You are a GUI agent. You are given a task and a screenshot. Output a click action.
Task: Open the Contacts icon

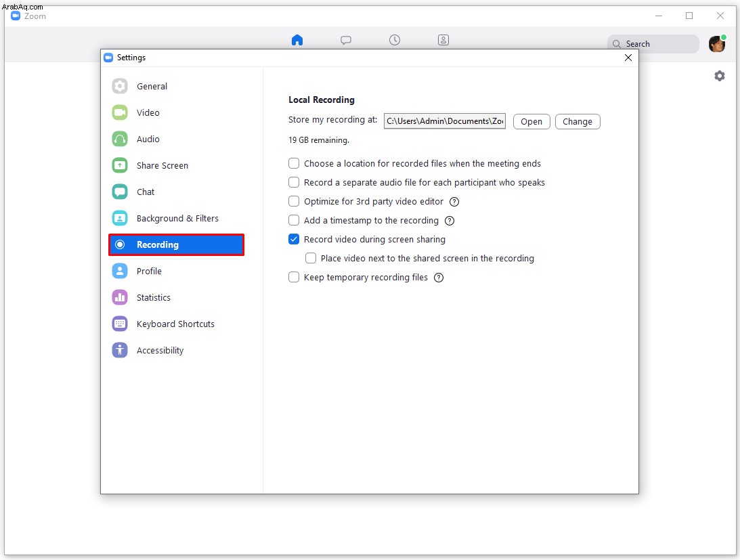coord(443,40)
